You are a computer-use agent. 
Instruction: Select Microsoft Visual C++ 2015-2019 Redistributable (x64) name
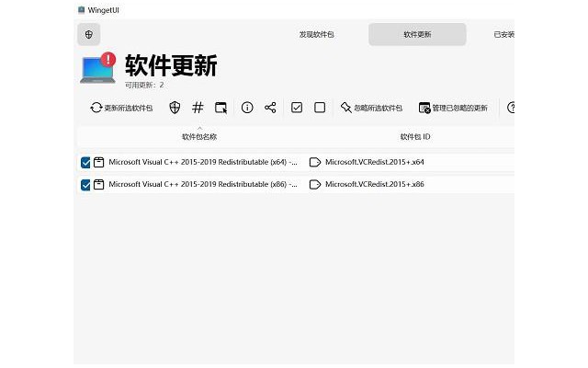203,162
